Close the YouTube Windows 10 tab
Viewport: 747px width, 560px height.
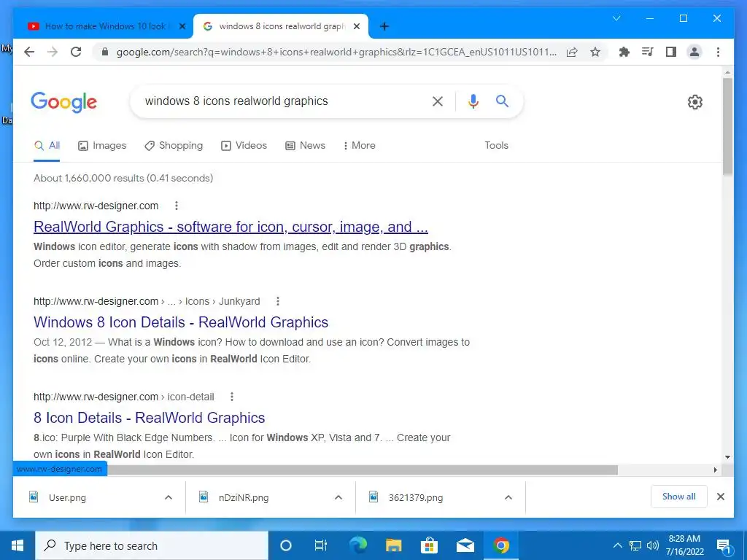(x=182, y=26)
